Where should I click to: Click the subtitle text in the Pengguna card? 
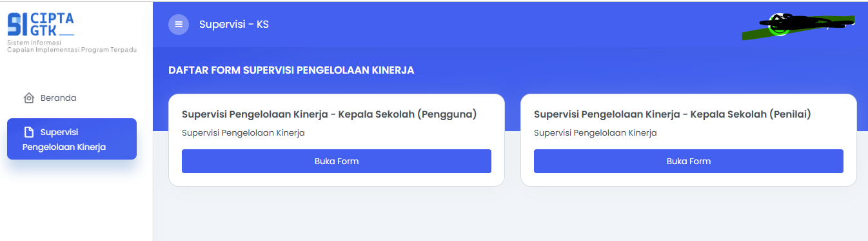pyautogui.click(x=243, y=133)
